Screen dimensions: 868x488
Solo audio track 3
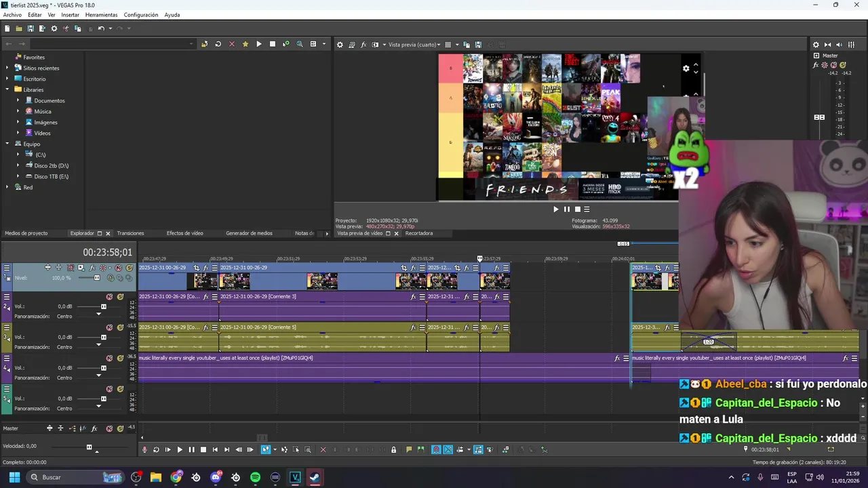tap(120, 327)
